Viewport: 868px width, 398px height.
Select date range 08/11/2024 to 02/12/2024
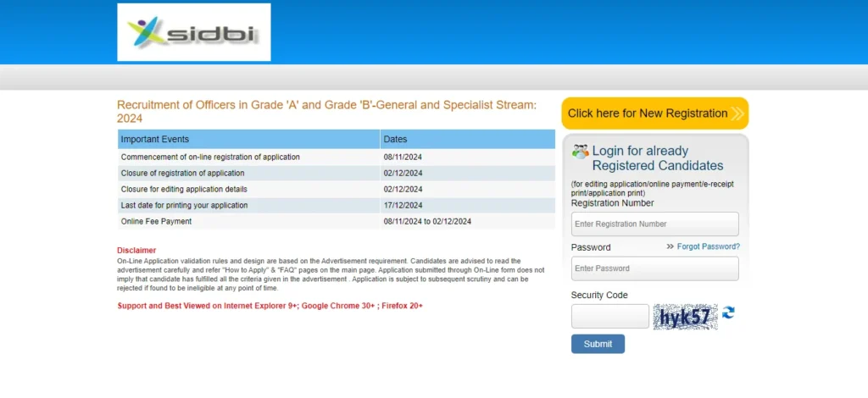pyautogui.click(x=427, y=222)
